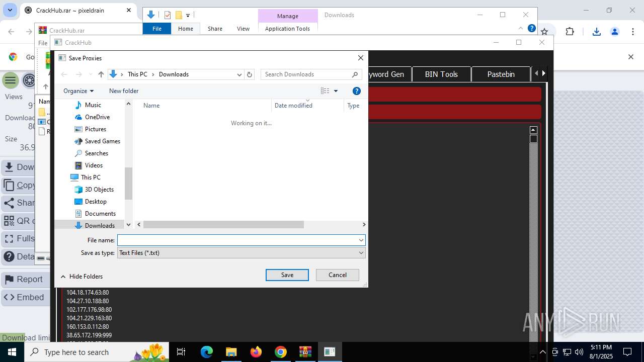Switch to WinRAR in the taskbar
The width and height of the screenshot is (644, 362).
(305, 352)
